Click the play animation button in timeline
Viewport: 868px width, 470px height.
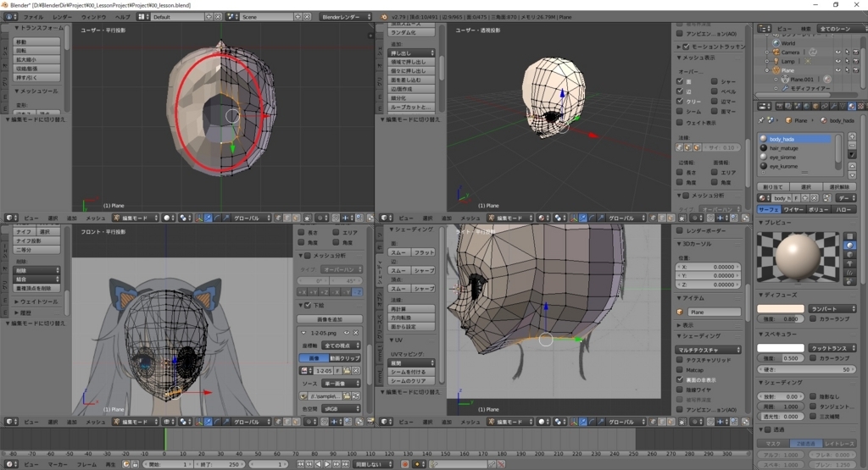[x=327, y=464]
